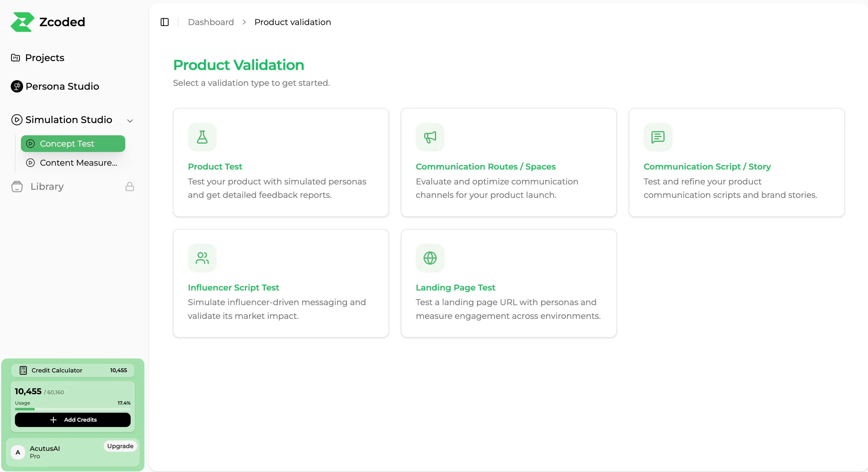Click the credit usage progress bar

[73, 409]
